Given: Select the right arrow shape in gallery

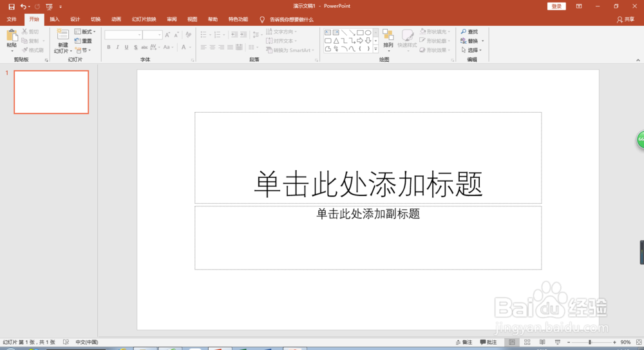Looking at the screenshot, I should click(360, 41).
